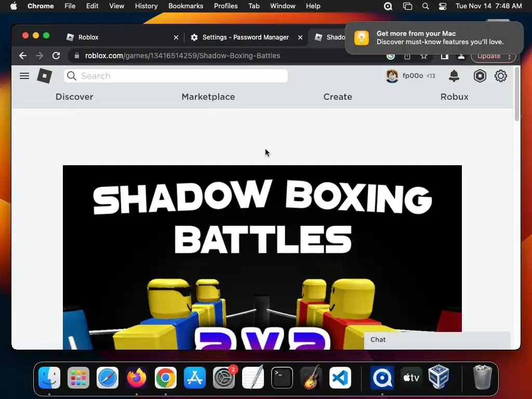Open the Roblox hamburger navigation menu
532x399 pixels.
tap(24, 76)
